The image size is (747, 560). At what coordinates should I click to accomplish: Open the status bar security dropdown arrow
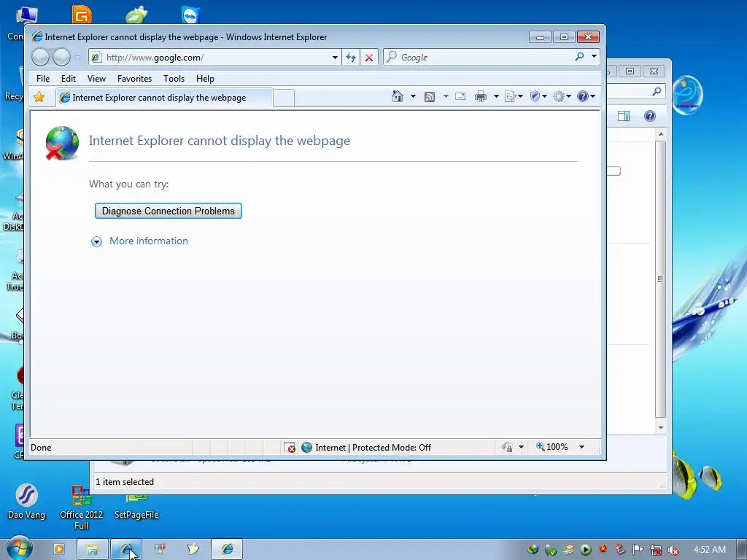coord(521,447)
